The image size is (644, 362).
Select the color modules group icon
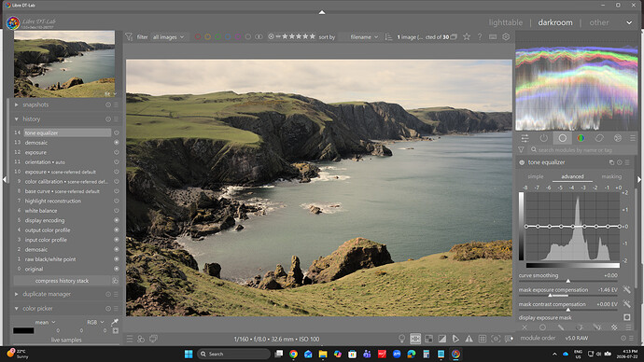pyautogui.click(x=581, y=138)
